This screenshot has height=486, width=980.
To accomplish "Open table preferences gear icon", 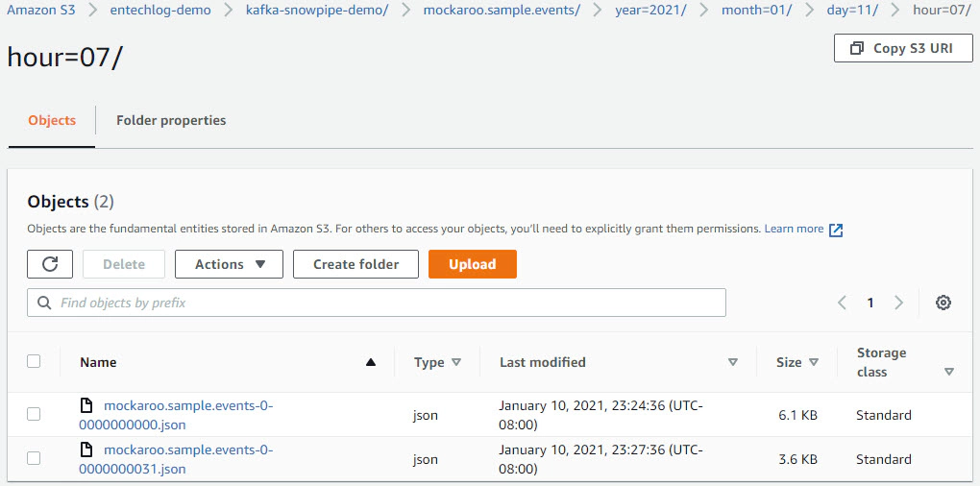I will [x=943, y=303].
